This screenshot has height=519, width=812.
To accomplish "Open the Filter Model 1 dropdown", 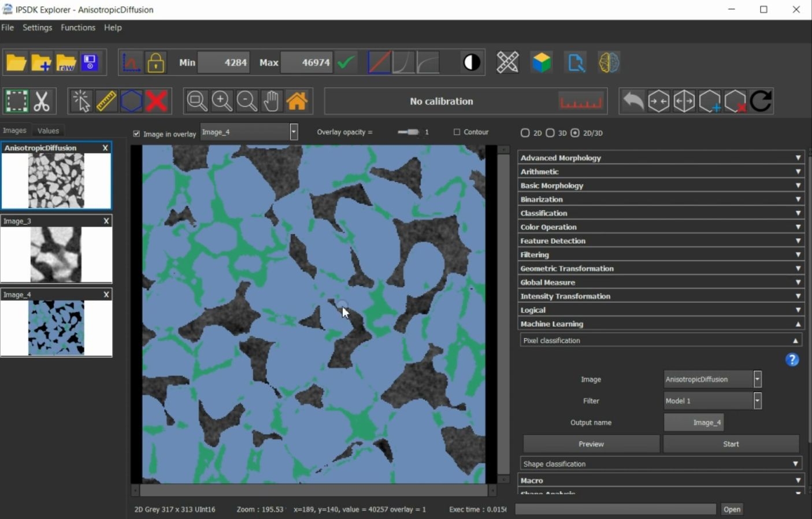I will (757, 401).
